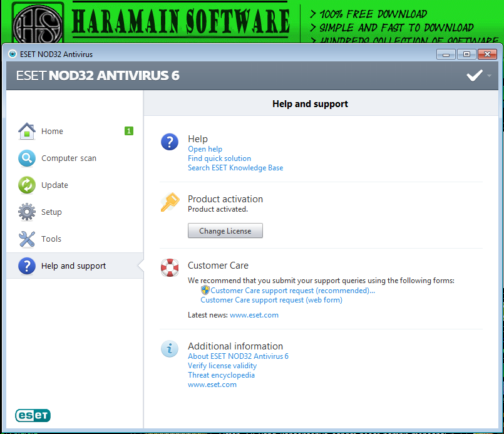Click the shield icon beside support request
Screen dimensions: 504x434
click(x=205, y=291)
